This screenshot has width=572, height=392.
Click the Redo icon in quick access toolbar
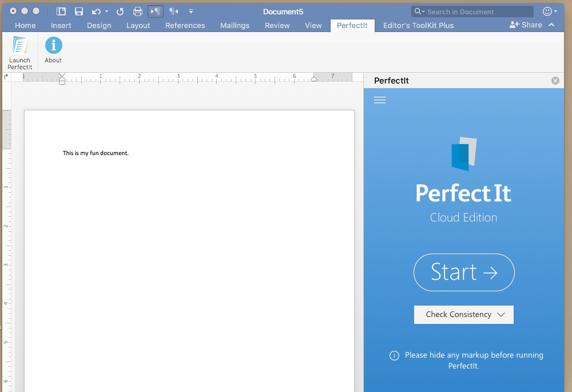tap(120, 11)
